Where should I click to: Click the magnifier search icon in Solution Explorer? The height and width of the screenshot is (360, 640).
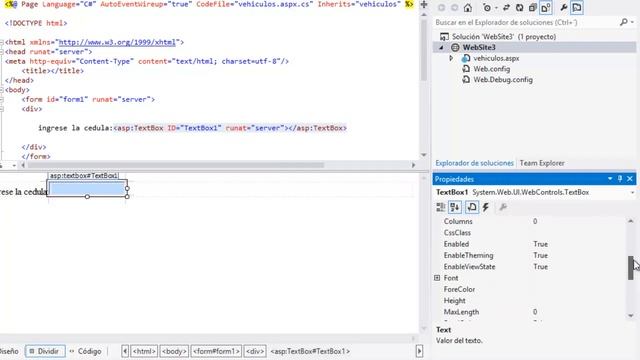coord(624,22)
